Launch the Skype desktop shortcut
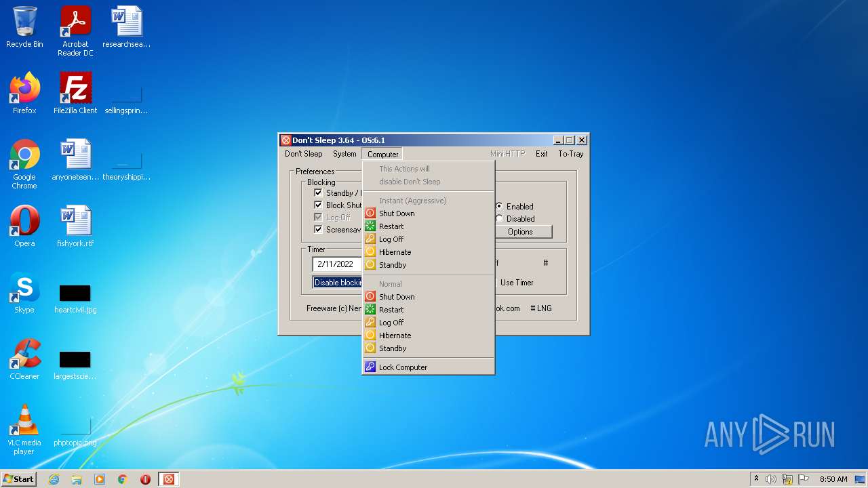 (x=24, y=293)
